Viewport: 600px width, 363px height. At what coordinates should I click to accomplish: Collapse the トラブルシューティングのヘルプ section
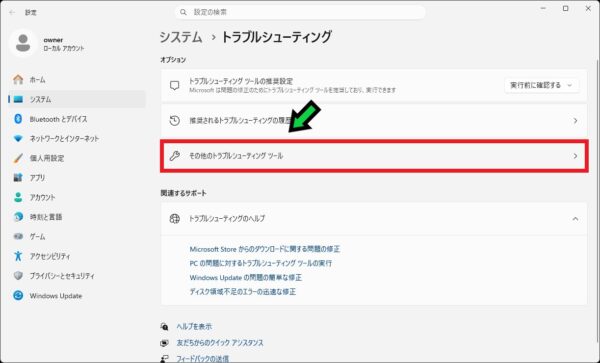pos(575,219)
